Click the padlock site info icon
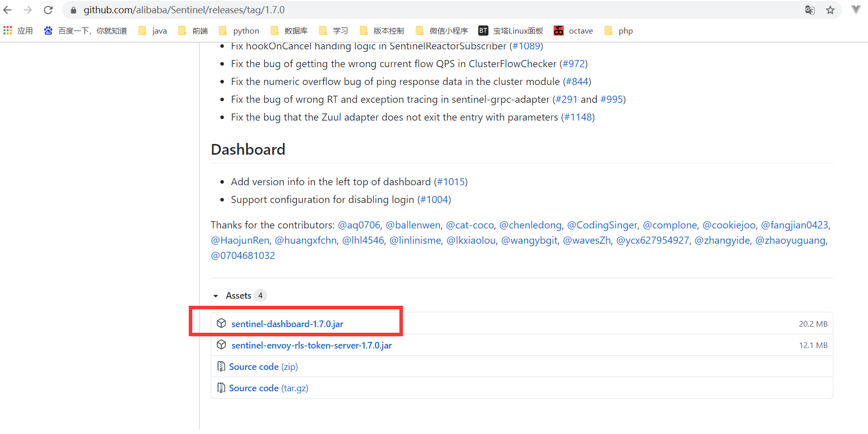This screenshot has height=434, width=868. tap(73, 10)
